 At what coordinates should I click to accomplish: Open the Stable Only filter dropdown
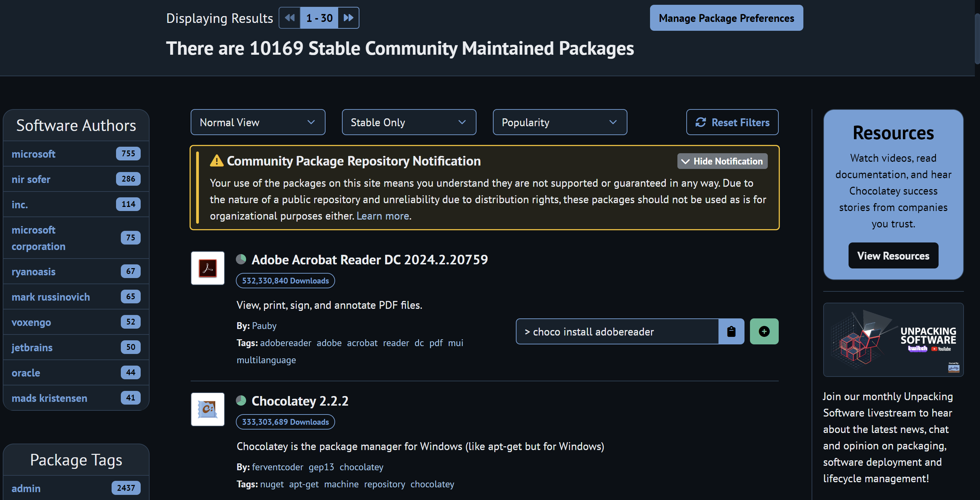coord(409,122)
